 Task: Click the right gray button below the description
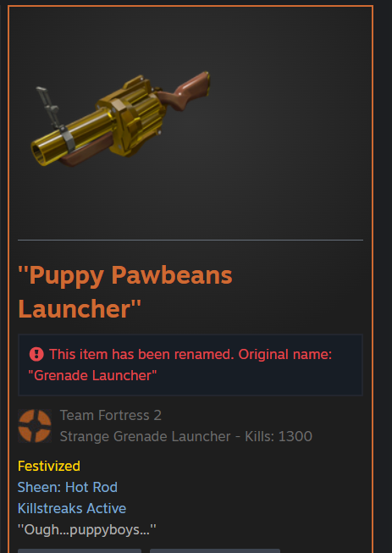point(215,551)
